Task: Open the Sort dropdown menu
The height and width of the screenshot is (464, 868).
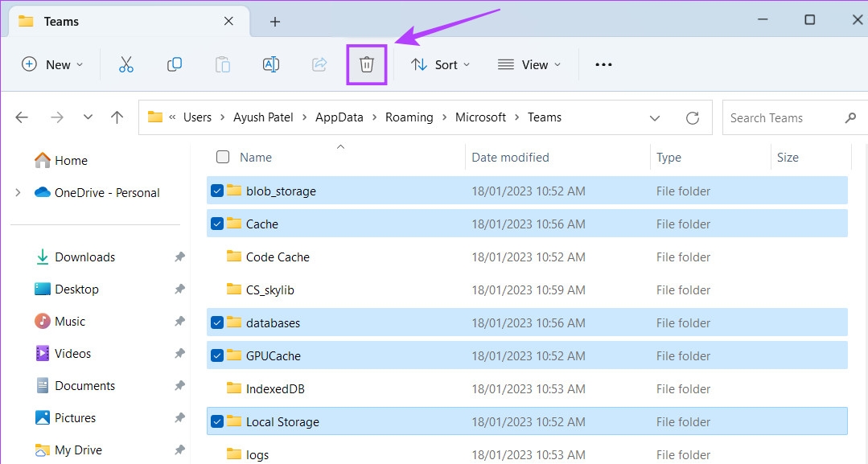Action: pos(440,65)
